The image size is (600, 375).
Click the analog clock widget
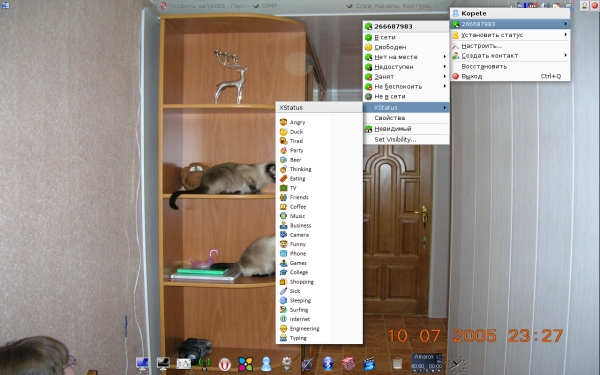pyautogui.click(x=457, y=365)
